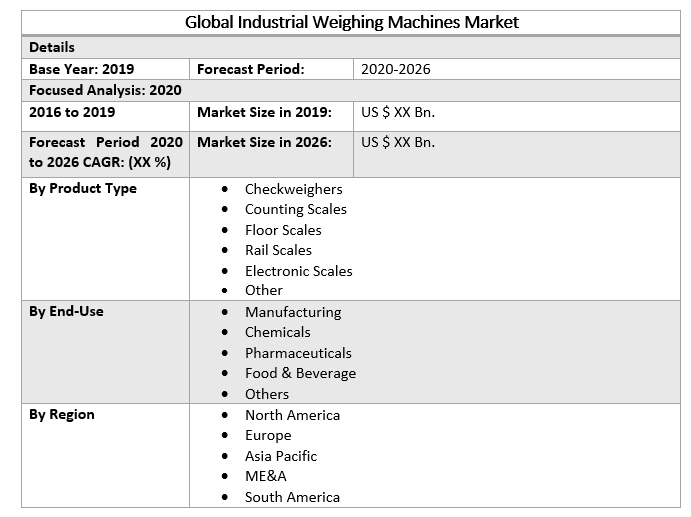Click the Electronic Scales list entry

point(298,271)
